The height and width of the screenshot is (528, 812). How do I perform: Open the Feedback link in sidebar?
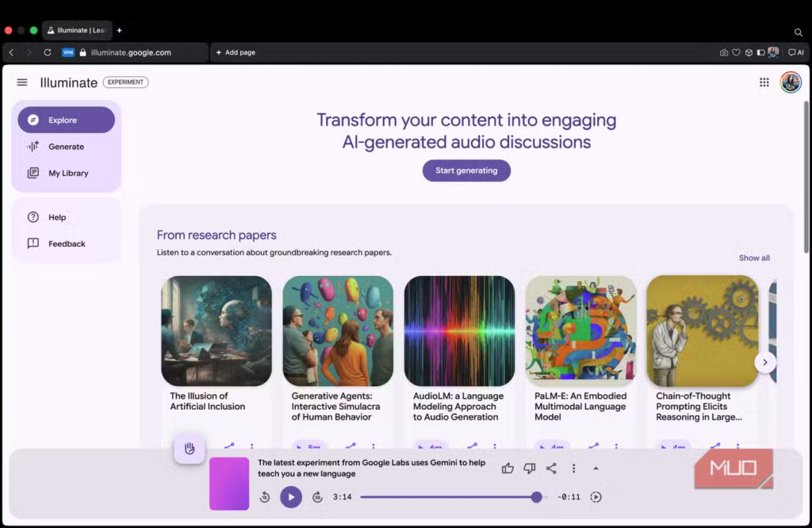coord(67,243)
